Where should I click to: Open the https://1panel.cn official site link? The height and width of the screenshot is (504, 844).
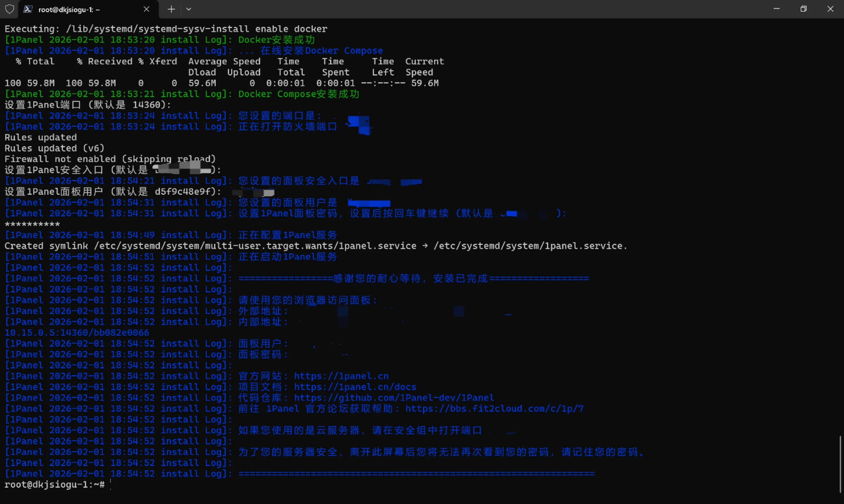[x=341, y=376]
